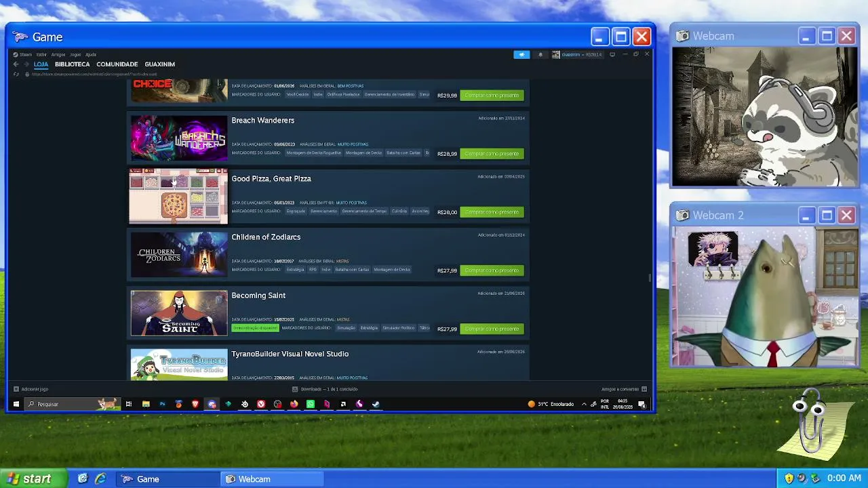Viewport: 868px width, 488px height.
Task: Click the Breach Wanderers thumbnail
Action: (179, 138)
